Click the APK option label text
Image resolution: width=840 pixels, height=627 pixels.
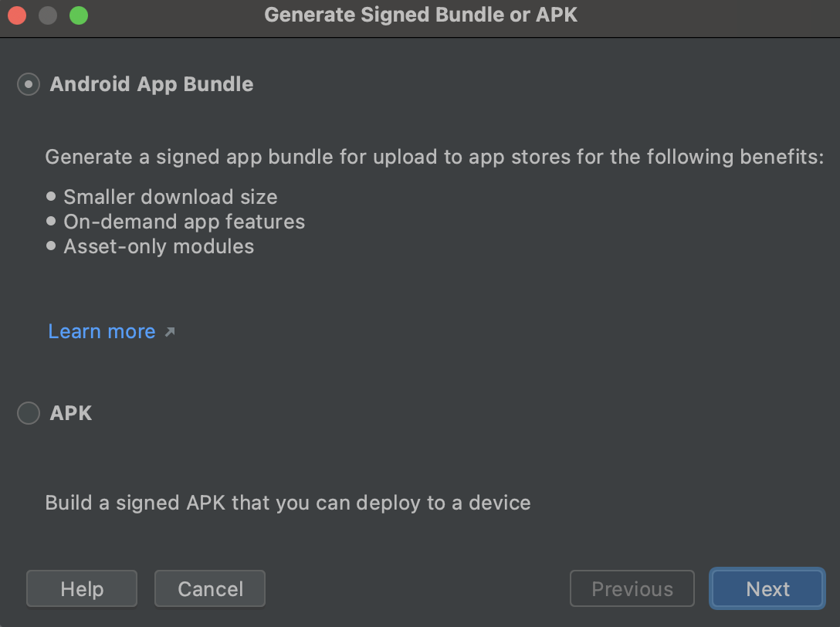71,413
